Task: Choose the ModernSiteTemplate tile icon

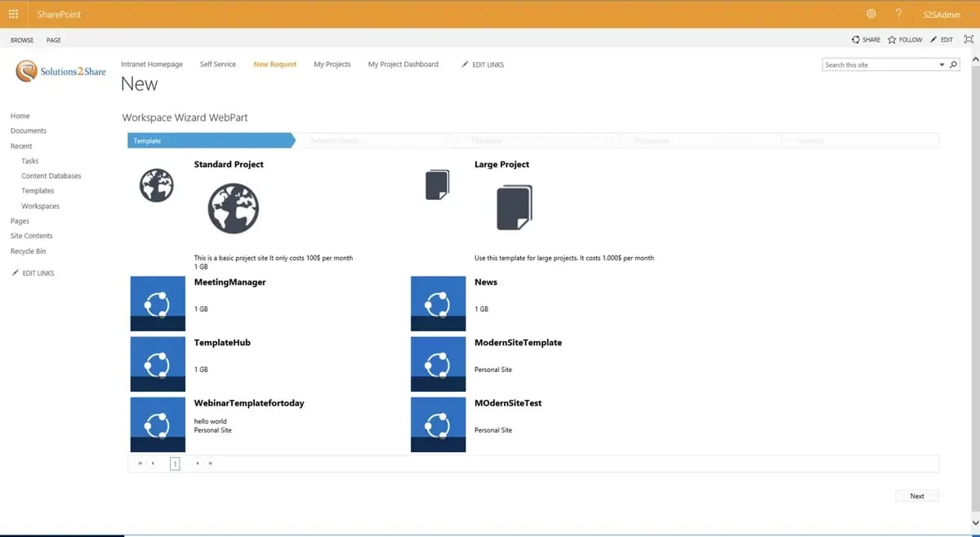Action: [x=439, y=364]
